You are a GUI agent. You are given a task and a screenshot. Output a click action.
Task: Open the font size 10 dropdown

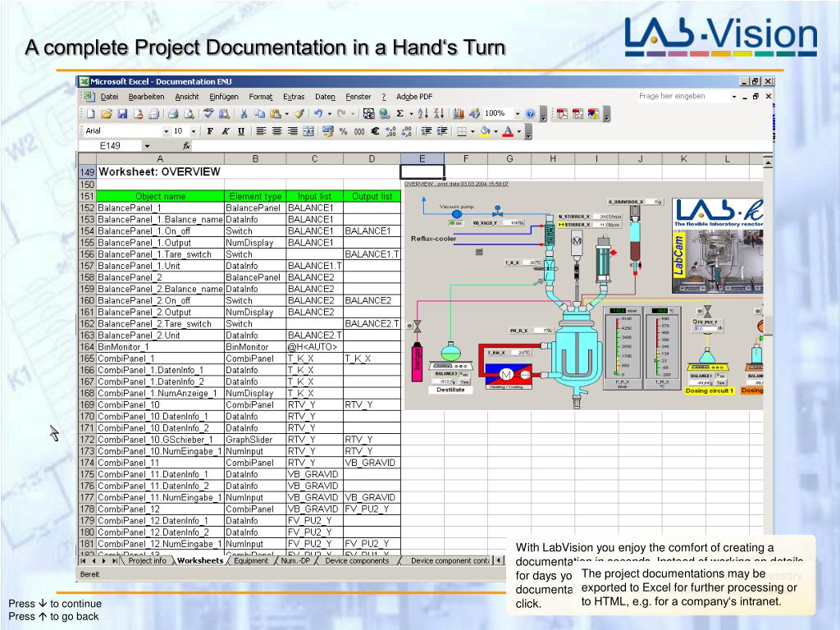click(194, 131)
